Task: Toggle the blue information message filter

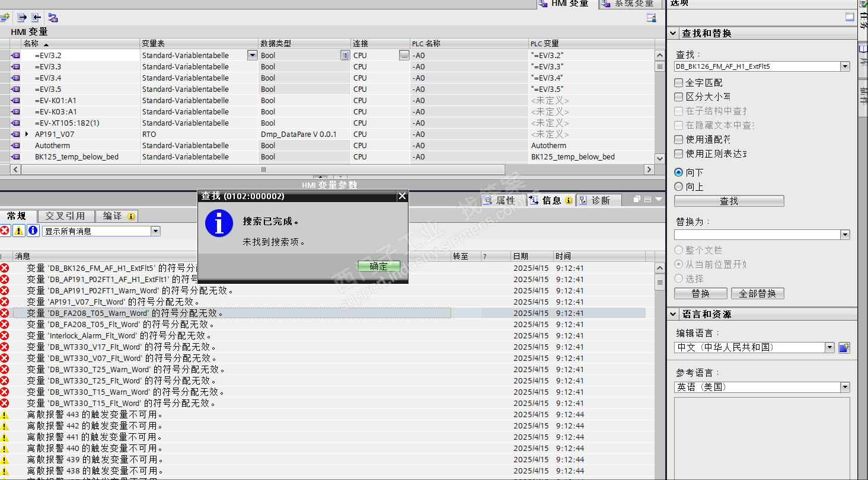Action: [33, 231]
